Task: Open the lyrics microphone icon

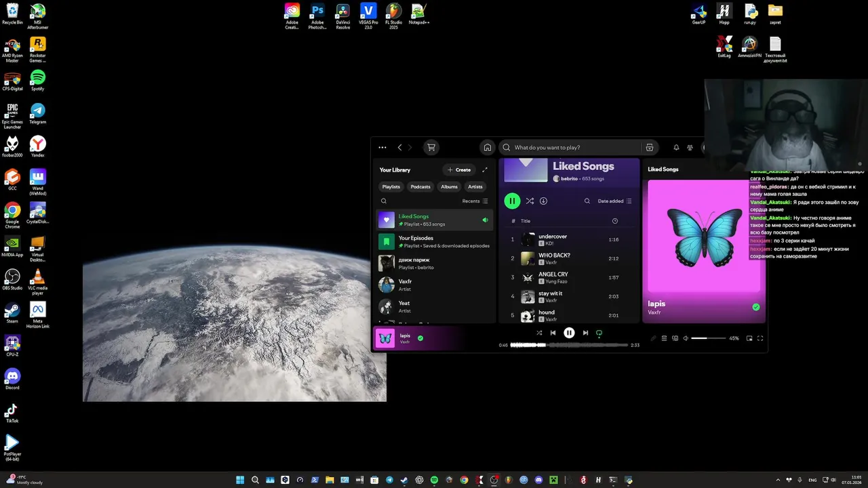Action: [x=654, y=338]
